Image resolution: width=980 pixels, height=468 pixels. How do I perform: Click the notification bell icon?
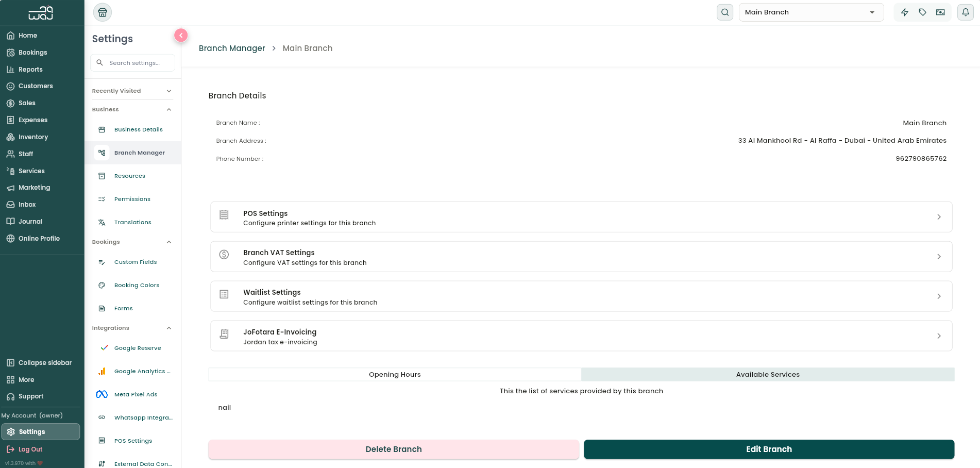965,12
